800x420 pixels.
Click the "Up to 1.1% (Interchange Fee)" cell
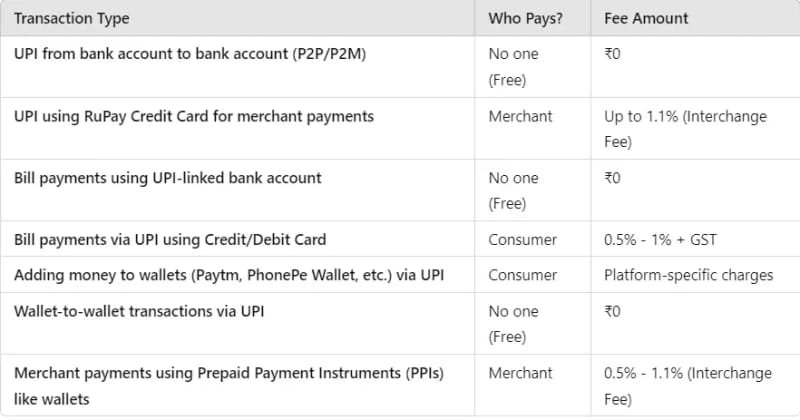pos(685,129)
